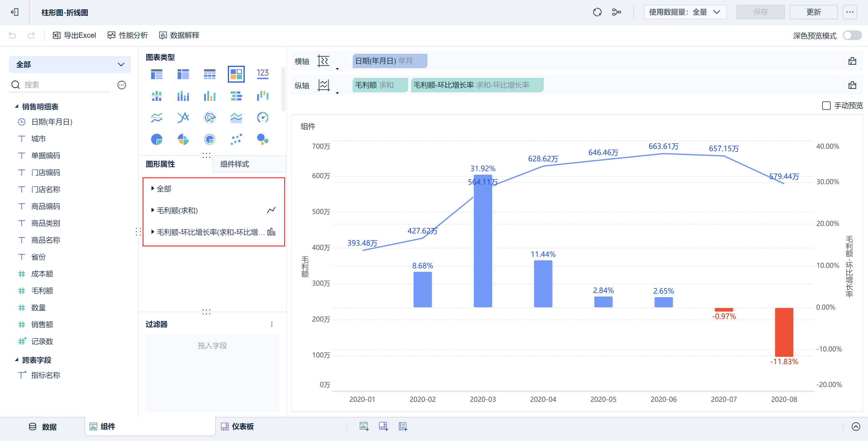Open the 全部 table selector dropdown

click(x=70, y=64)
